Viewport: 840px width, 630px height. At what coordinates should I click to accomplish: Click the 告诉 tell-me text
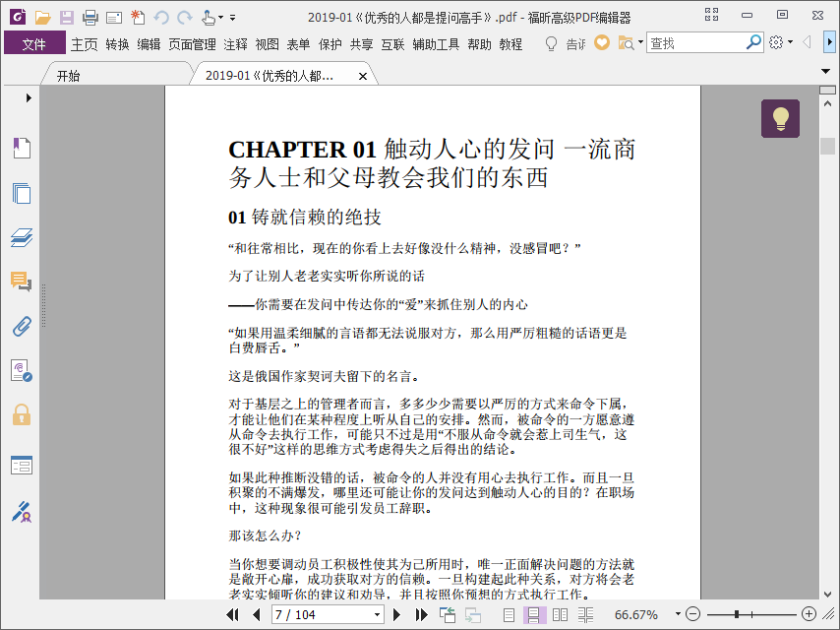(x=575, y=44)
